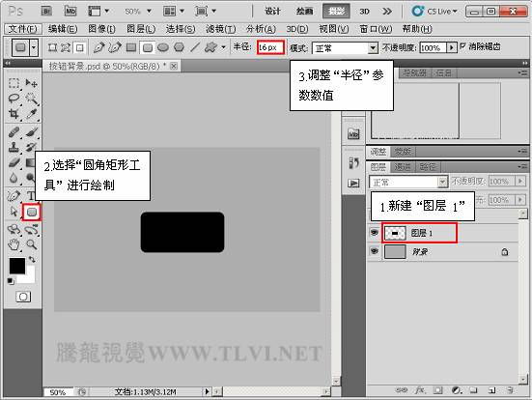Viewport: 532px width, 400px height.
Task: Hide the 背景 layer with eye icon
Action: [x=375, y=251]
